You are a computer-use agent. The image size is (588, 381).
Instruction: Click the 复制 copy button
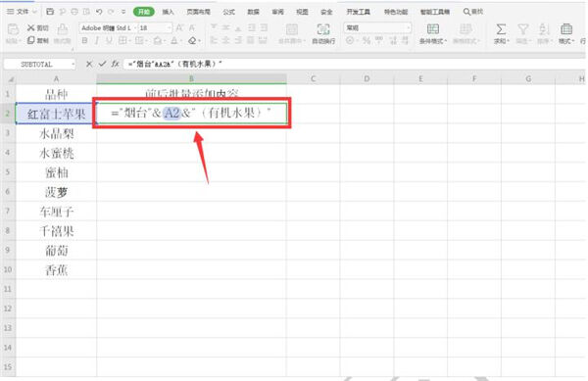pyautogui.click(x=38, y=40)
